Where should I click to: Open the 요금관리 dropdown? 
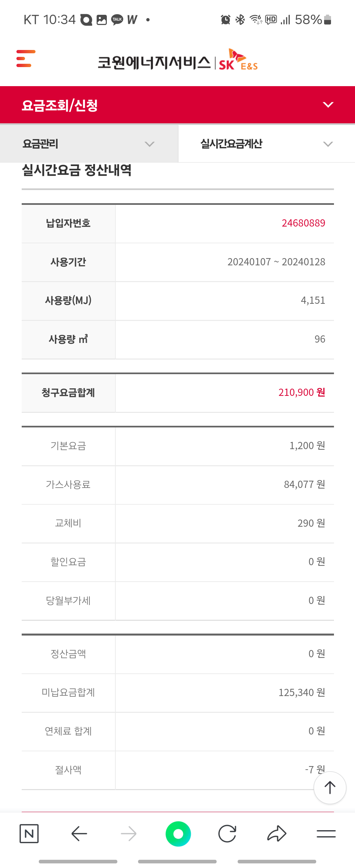coord(89,144)
